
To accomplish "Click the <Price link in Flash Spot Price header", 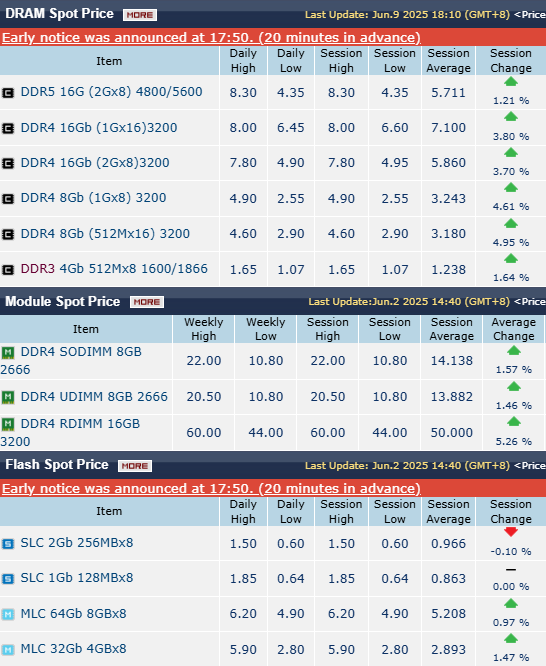I will point(530,466).
